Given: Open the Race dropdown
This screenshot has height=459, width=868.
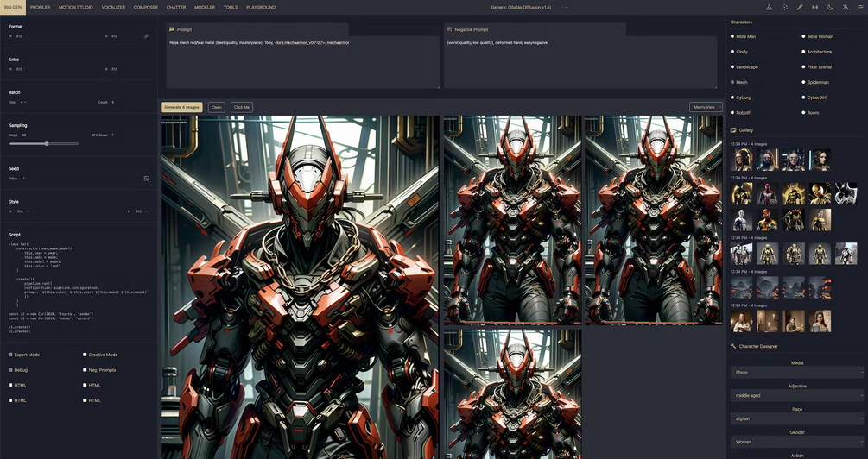Looking at the screenshot, I should click(797, 418).
